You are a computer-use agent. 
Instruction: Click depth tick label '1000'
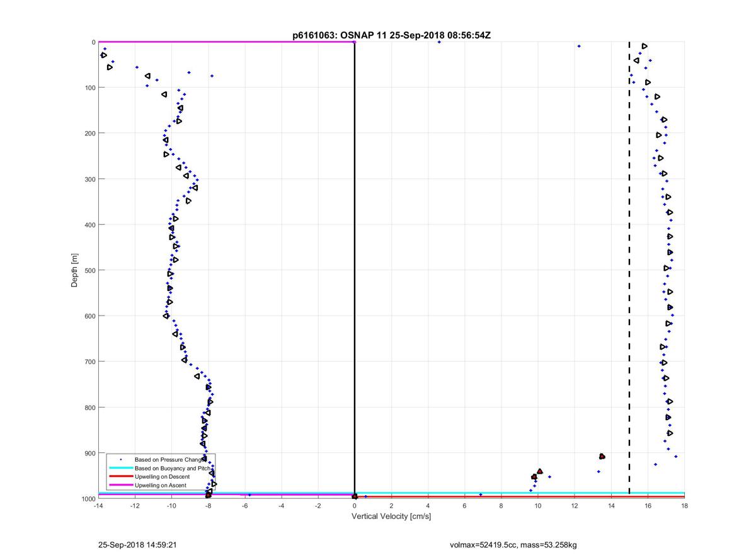(x=88, y=499)
